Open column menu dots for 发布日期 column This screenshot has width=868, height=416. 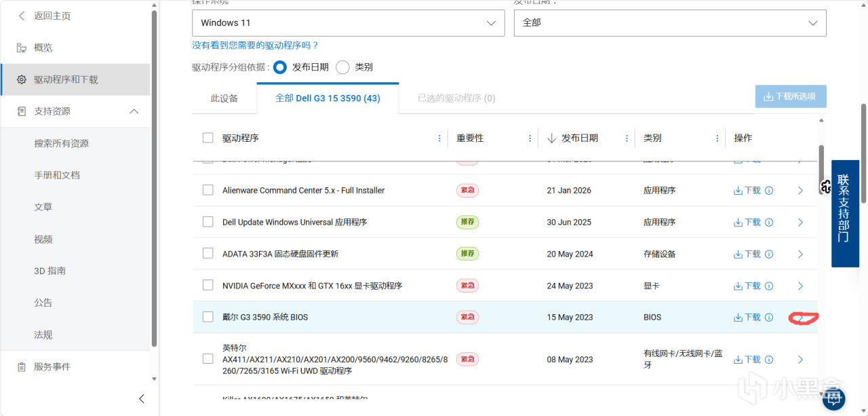coord(627,138)
